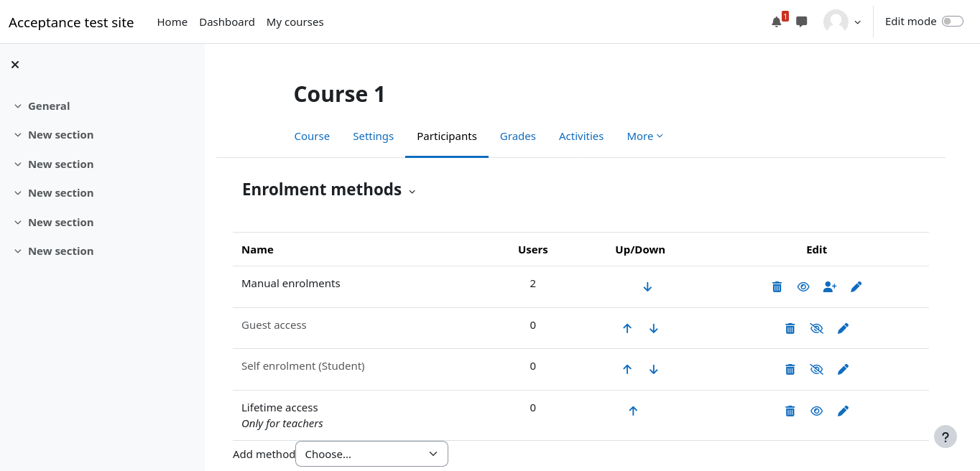Open the messaging drawer icon
The height and width of the screenshot is (471, 980).
(802, 22)
